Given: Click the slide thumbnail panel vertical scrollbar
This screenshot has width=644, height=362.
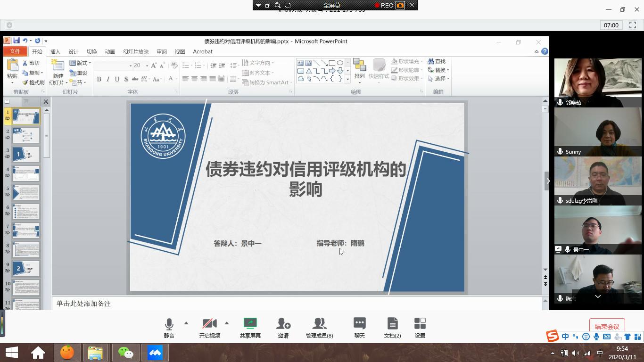Looking at the screenshot, I should [47, 137].
